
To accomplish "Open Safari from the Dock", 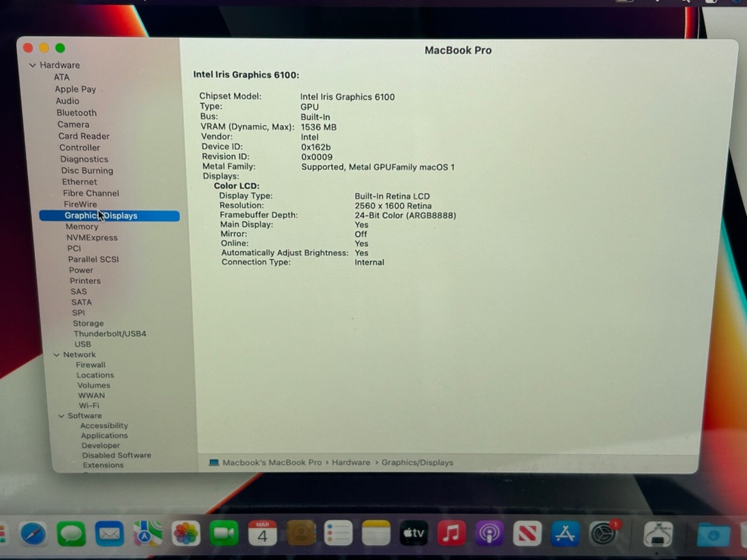I will [33, 534].
